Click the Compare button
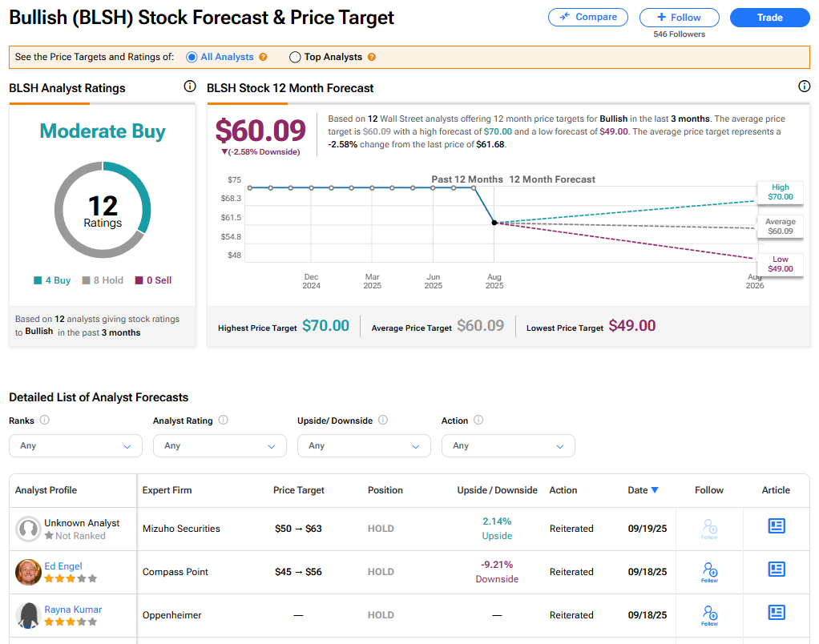 pos(589,17)
